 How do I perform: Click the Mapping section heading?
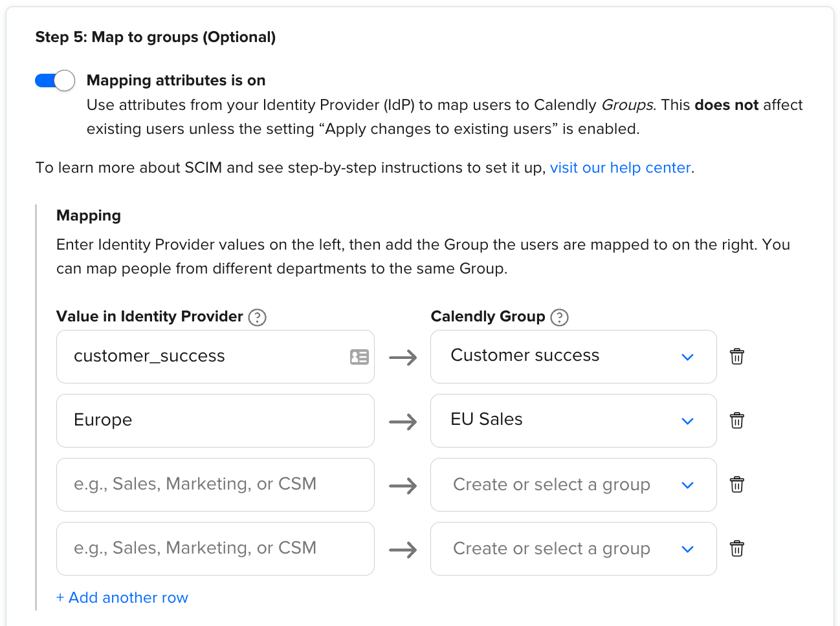[89, 215]
